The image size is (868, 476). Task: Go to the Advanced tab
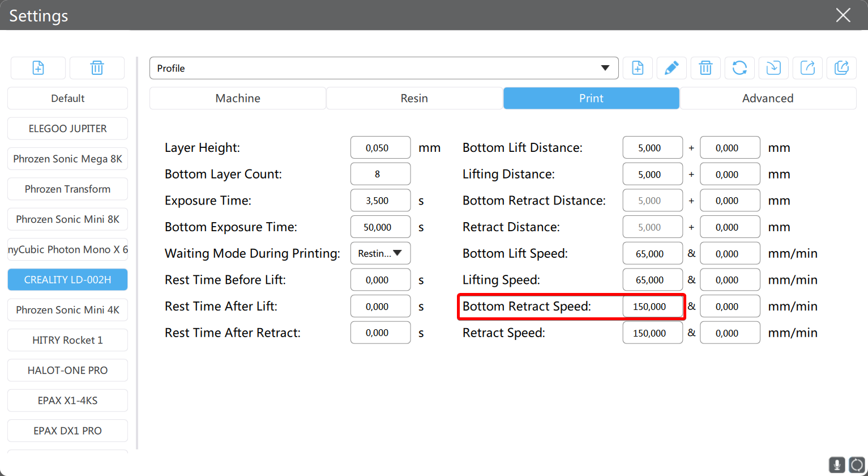[768, 98]
